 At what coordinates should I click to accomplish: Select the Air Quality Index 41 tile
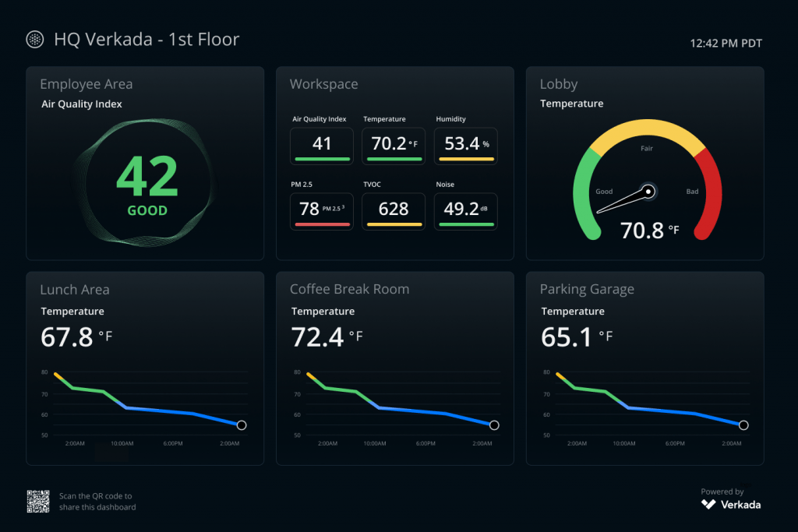tap(322, 146)
